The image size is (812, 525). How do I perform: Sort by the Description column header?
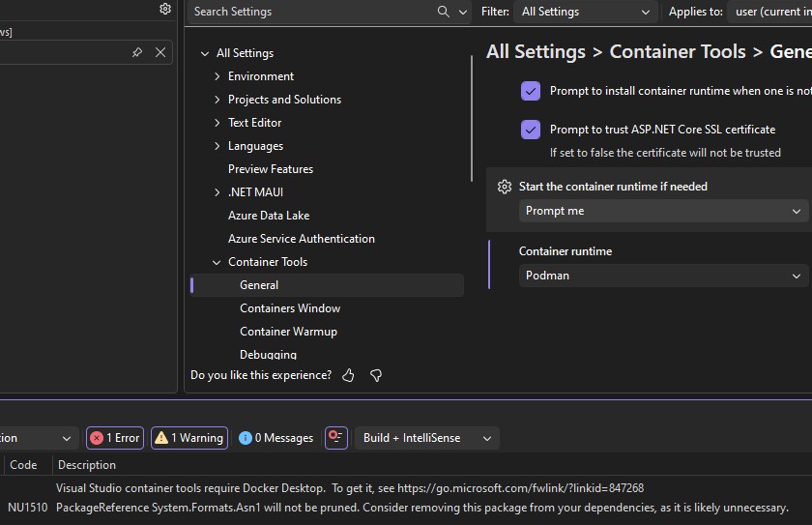86,465
